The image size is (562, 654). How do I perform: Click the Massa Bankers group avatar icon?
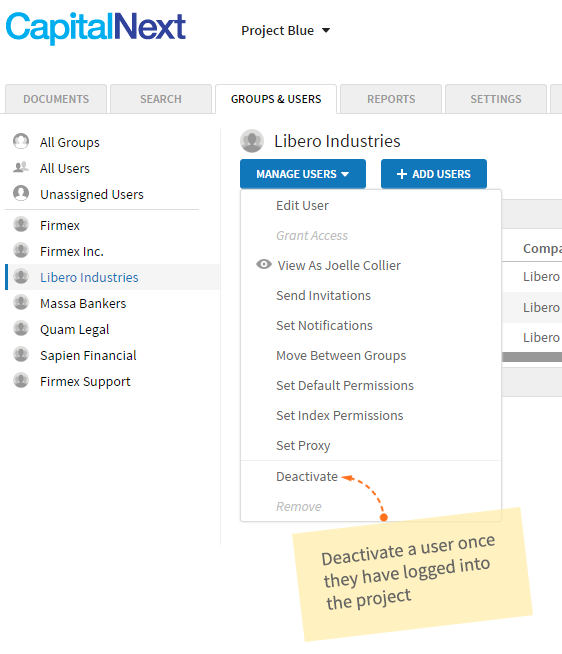(x=21, y=302)
